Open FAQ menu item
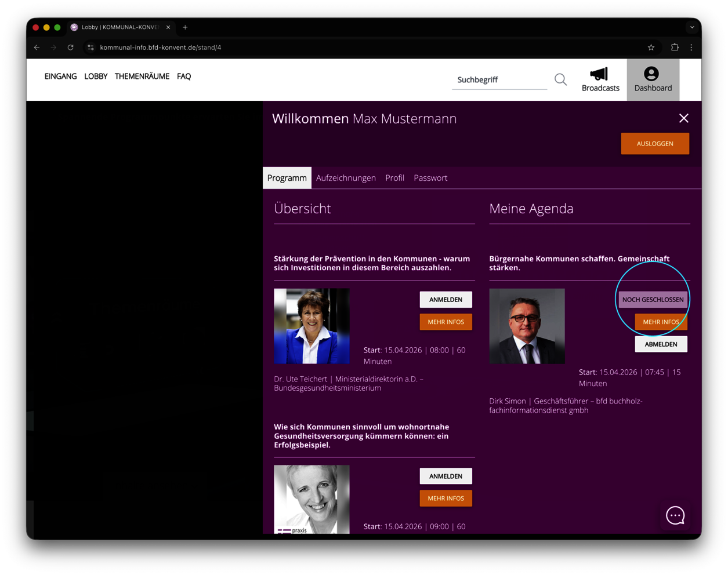728x575 pixels. coord(184,77)
